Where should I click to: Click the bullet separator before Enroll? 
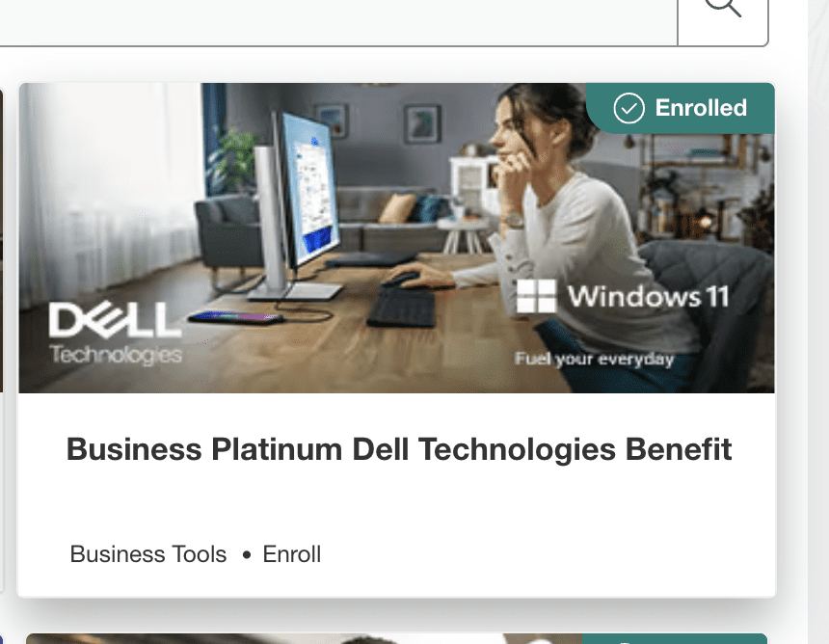click(247, 555)
